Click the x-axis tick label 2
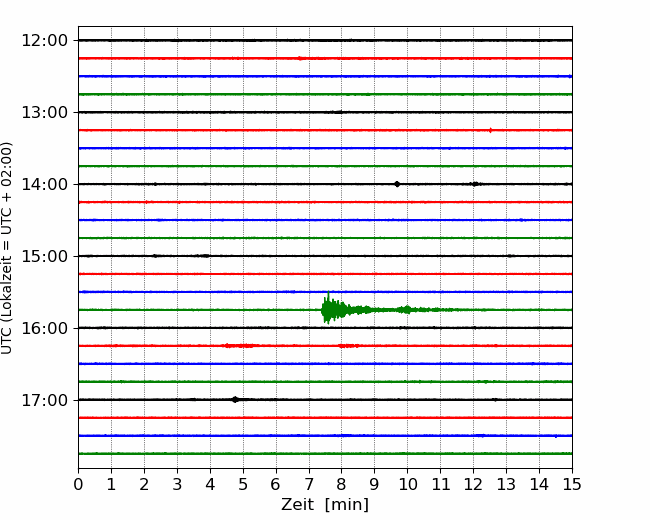Image resolution: width=650 pixels, height=520 pixels. (x=144, y=484)
